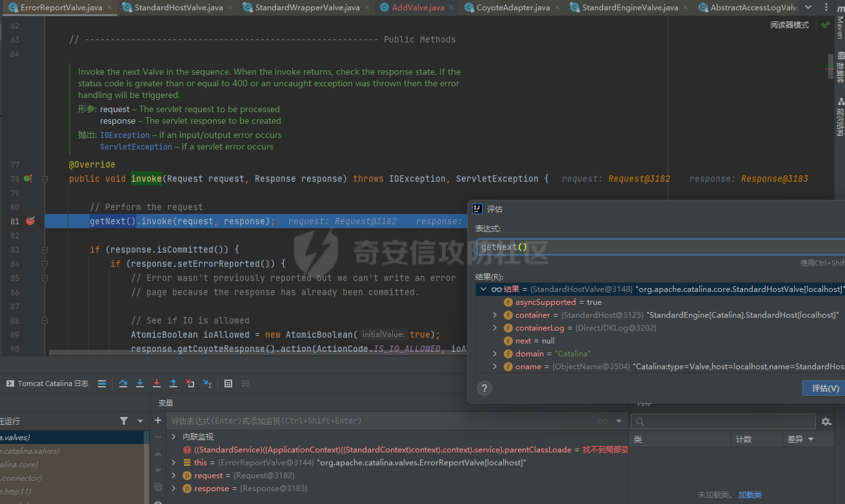Toggle the frames filter funnel icon
Screen dimensions: 845x504
coord(124,421)
